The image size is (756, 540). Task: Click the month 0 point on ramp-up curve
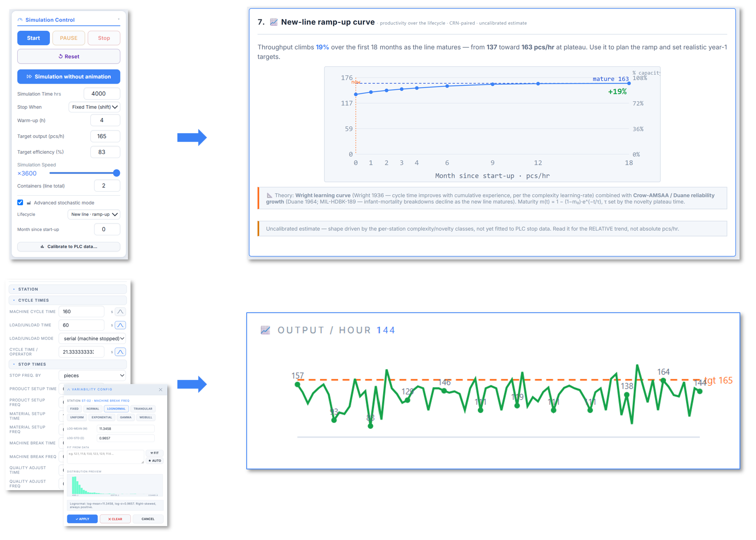click(x=356, y=94)
